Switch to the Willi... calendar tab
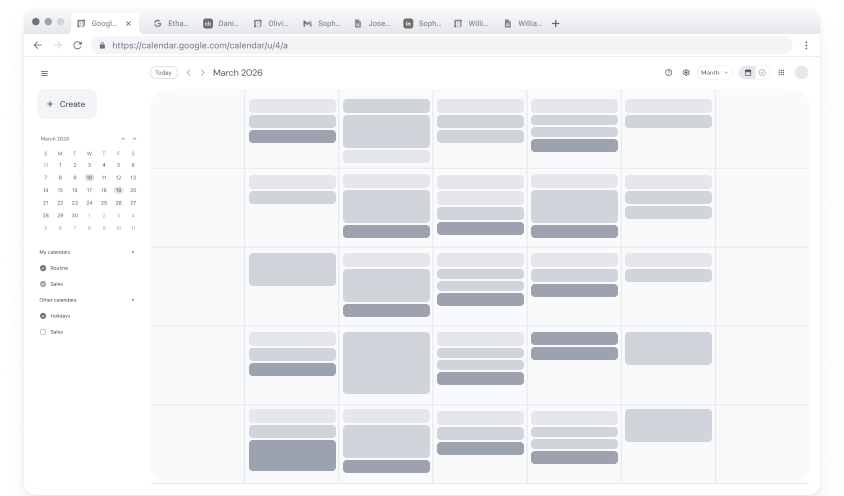Image resolution: width=844 pixels, height=496 pixels. click(472, 24)
